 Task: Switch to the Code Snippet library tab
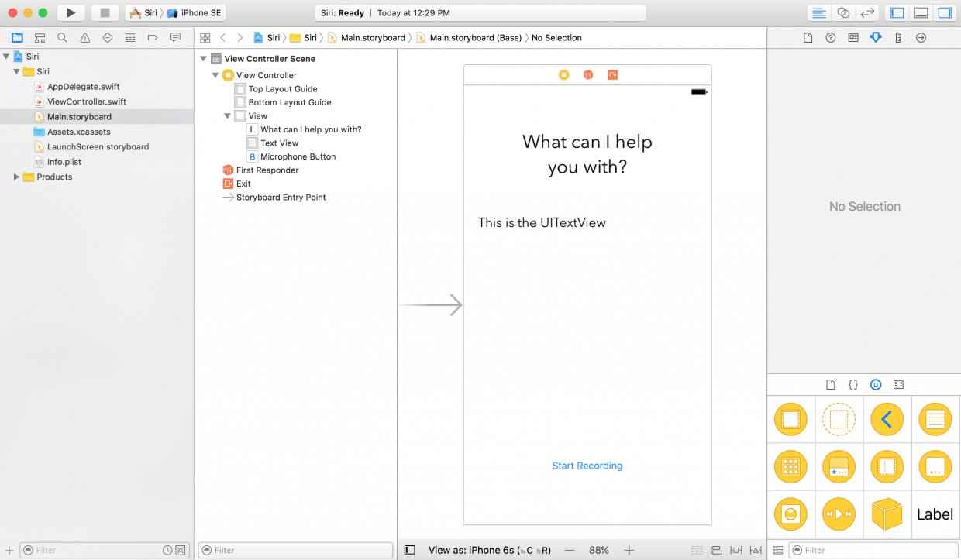(853, 384)
